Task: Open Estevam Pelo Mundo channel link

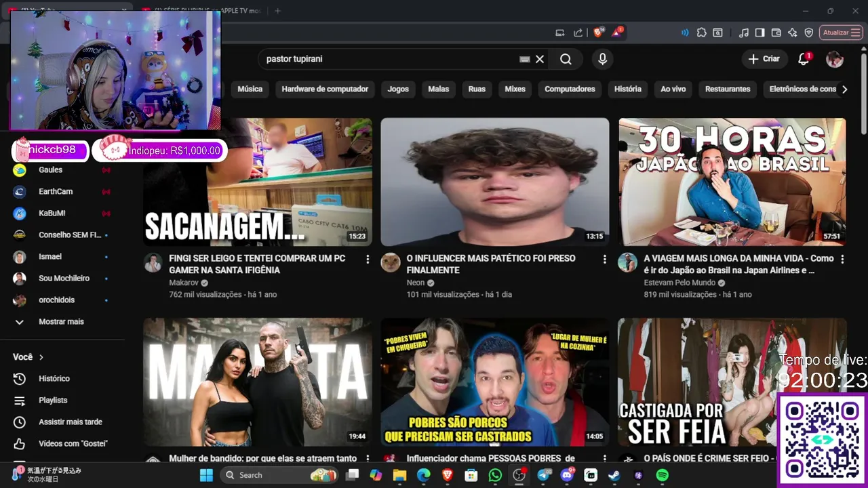Action: tap(679, 283)
